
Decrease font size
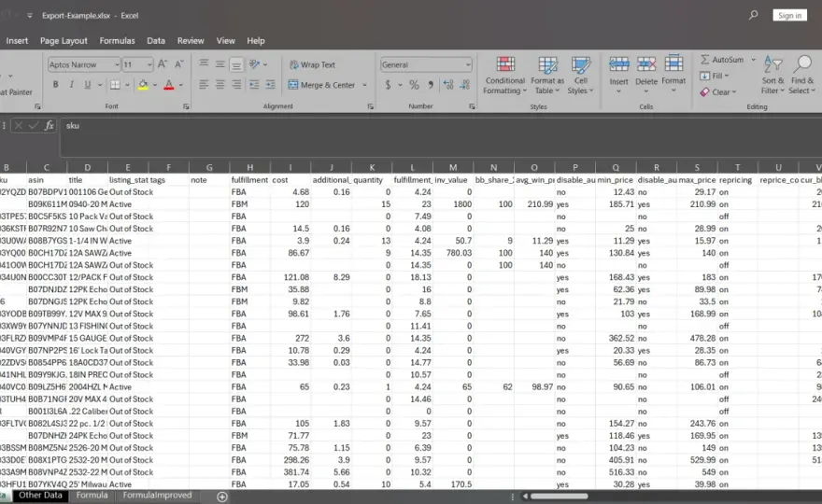click(x=178, y=64)
